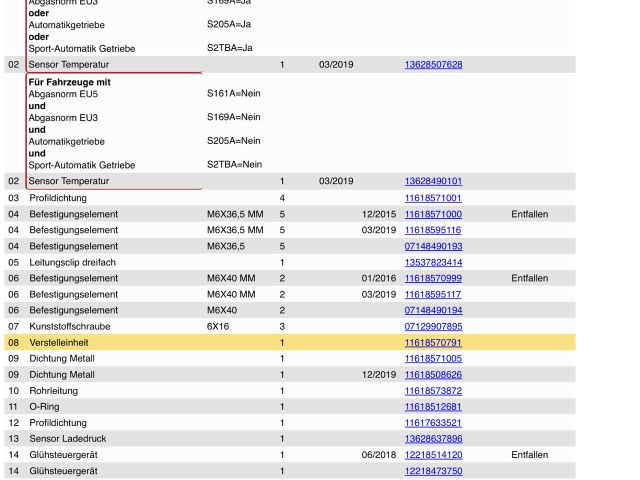Open Profildichtung part link 11618571001
Viewport: 640px width, 480px height.
(433, 198)
